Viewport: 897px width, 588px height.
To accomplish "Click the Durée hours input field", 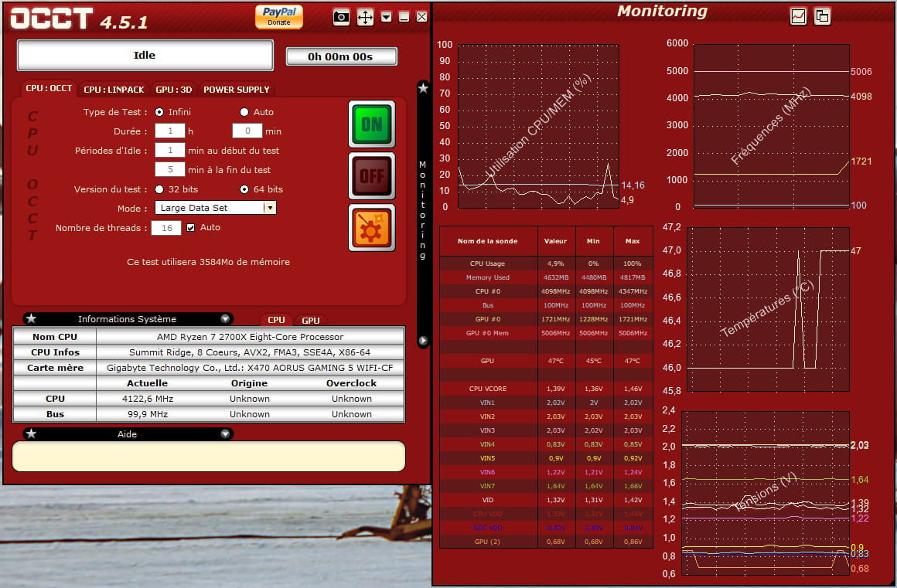I will (170, 131).
